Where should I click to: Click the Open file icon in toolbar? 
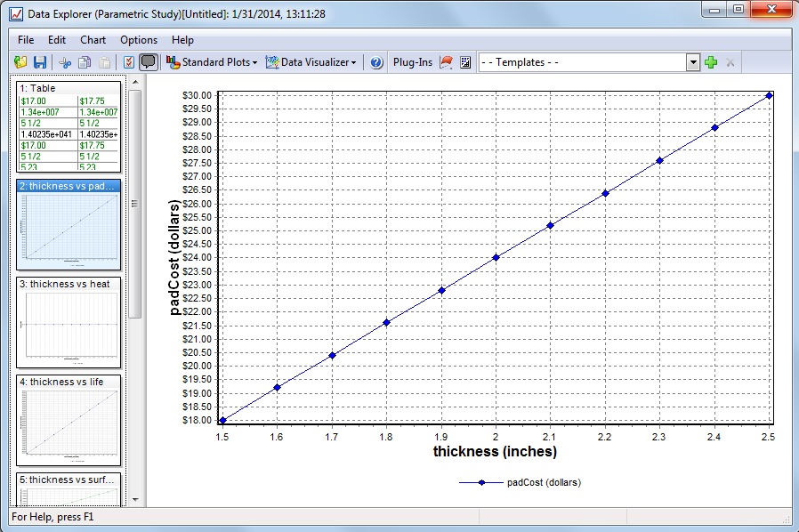(x=20, y=62)
